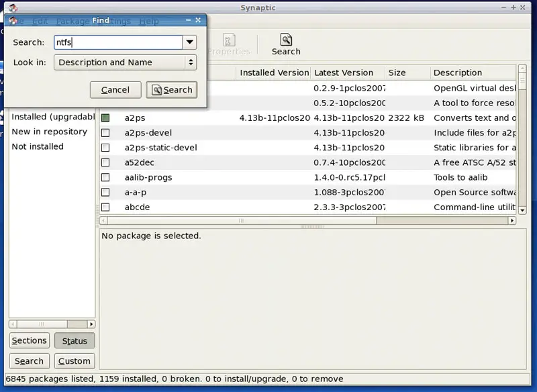Sort by the Installed Version column

coord(274,72)
